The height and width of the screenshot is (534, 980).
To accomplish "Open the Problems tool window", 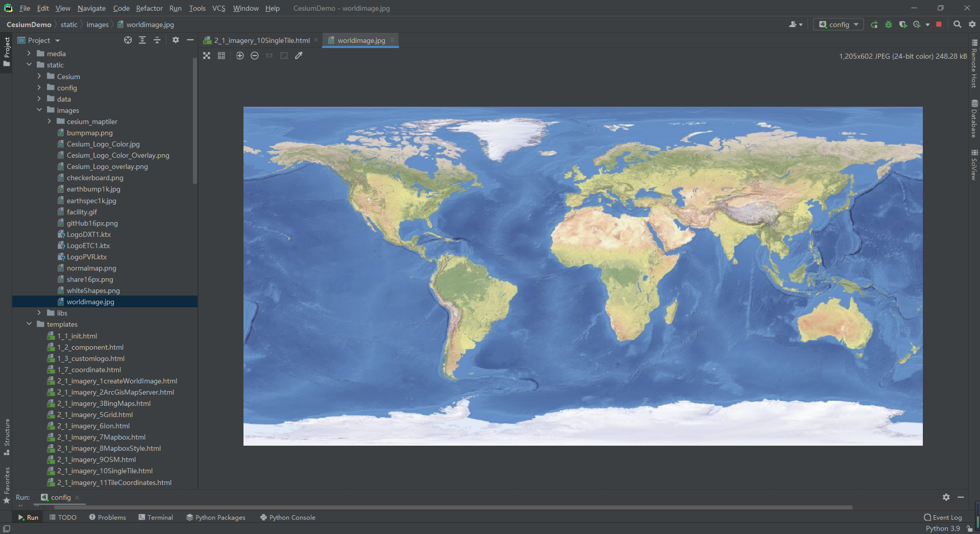I will [107, 517].
